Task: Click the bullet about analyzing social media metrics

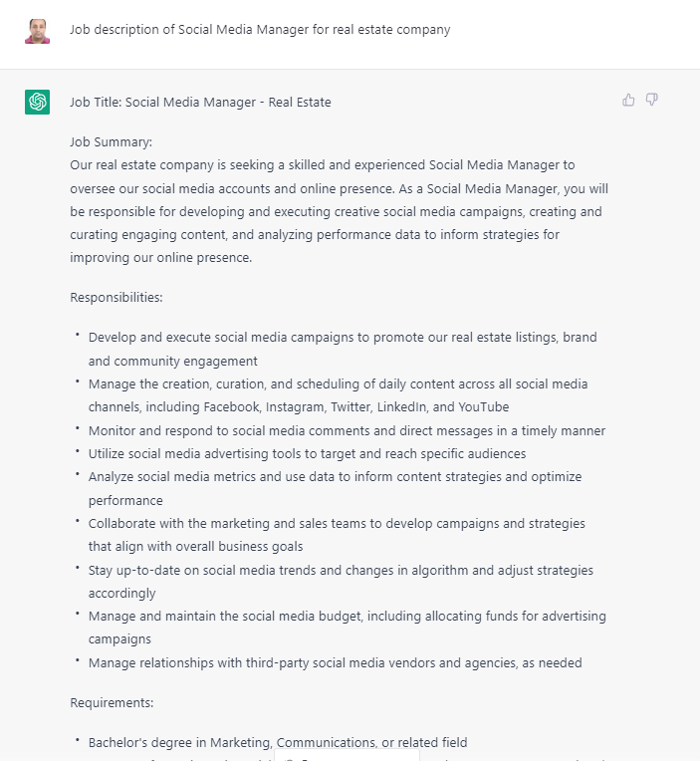Action: point(335,488)
